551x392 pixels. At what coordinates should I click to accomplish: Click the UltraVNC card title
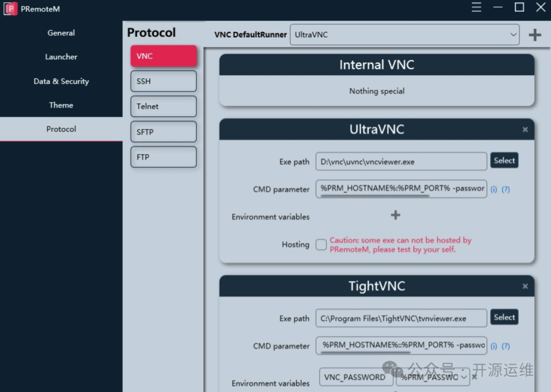click(x=377, y=129)
